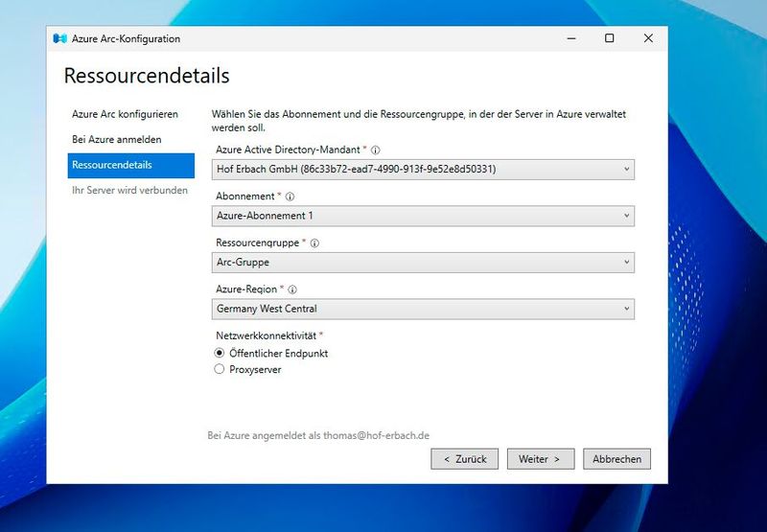The image size is (767, 532).
Task: Click the Azure Arc-Konfiguration window title
Action: click(x=126, y=38)
